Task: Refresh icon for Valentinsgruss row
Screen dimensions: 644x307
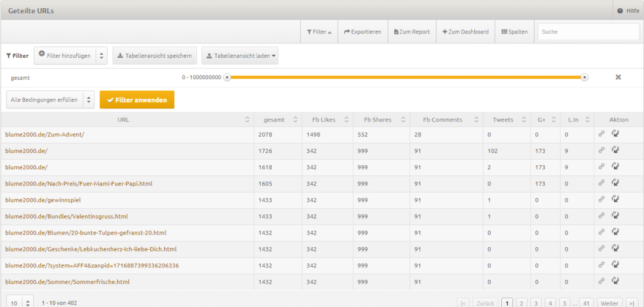Action: tap(615, 215)
